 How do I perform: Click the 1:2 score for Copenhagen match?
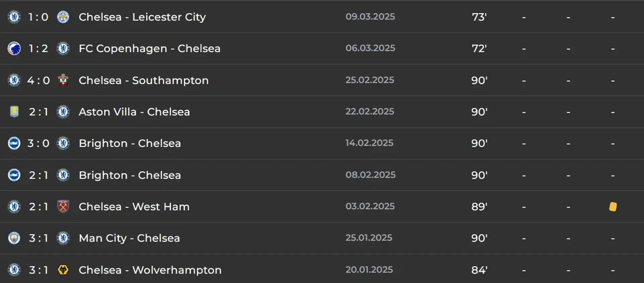[x=38, y=49]
